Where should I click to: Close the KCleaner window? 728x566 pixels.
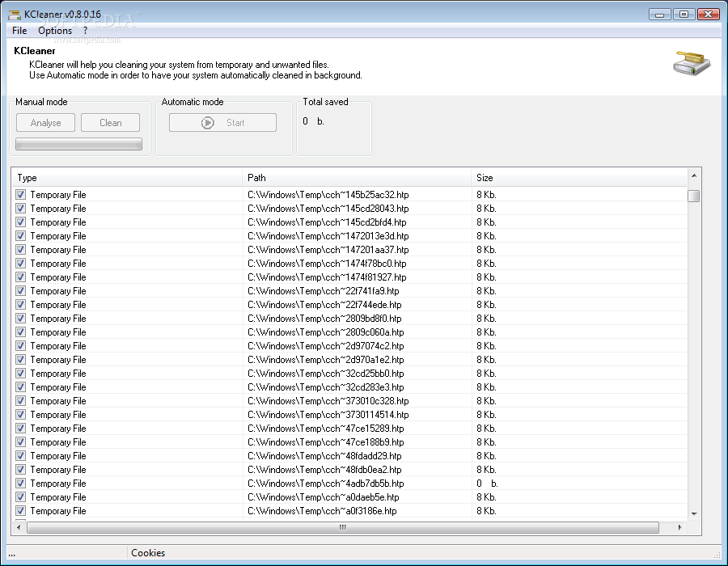click(x=709, y=15)
